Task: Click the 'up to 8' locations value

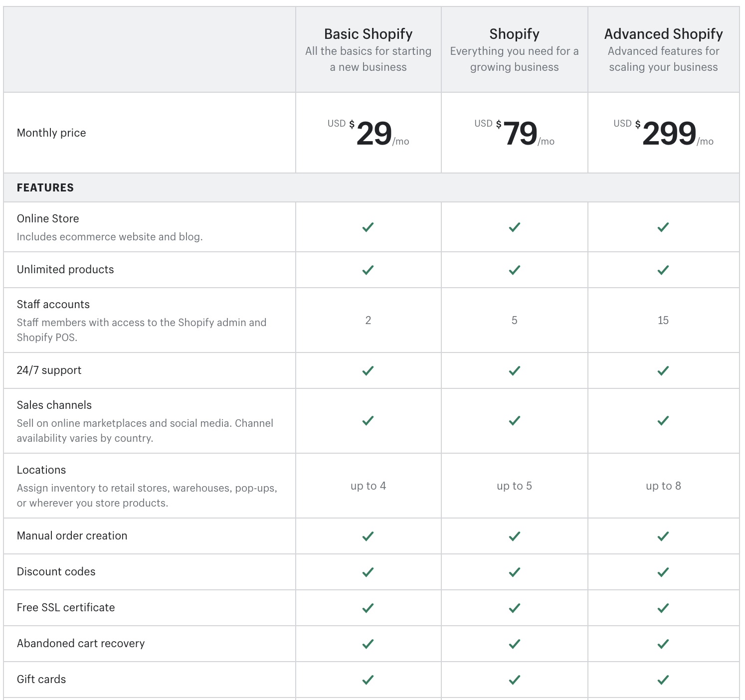Action: pyautogui.click(x=663, y=486)
